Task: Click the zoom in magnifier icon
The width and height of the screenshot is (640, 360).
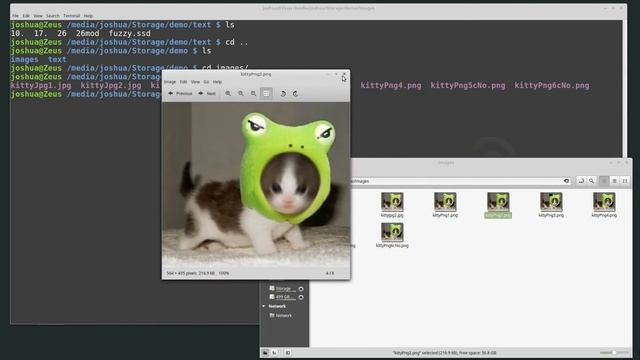Action: pos(228,93)
